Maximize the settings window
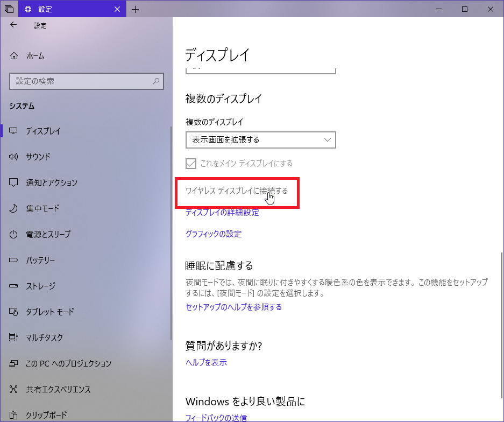This screenshot has height=422, width=504. pyautogui.click(x=464, y=9)
